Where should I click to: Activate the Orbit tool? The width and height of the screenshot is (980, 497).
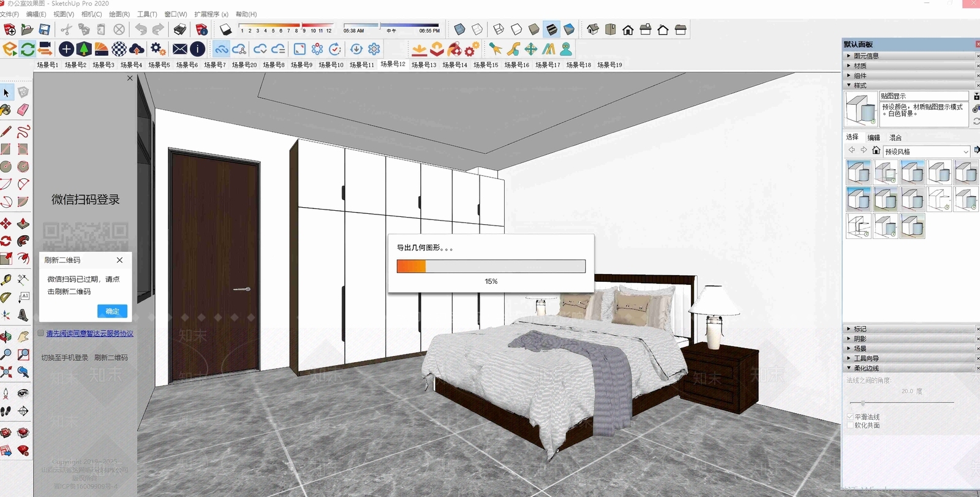click(x=6, y=336)
